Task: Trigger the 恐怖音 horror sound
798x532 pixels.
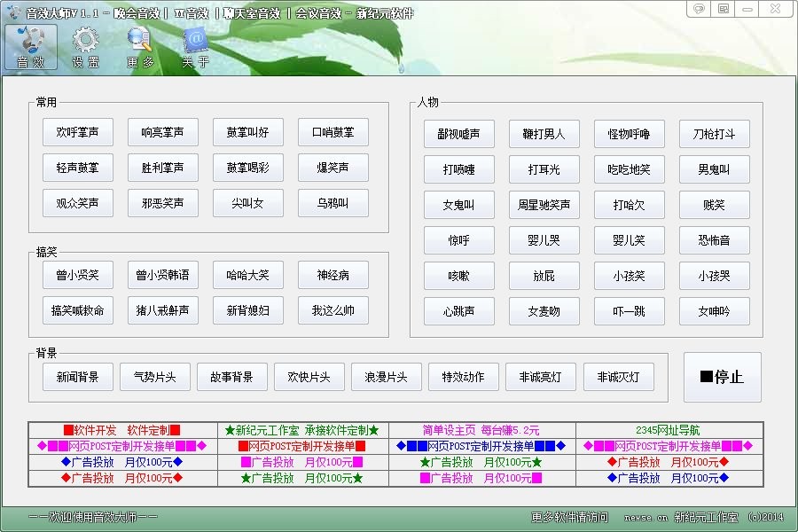Action: point(714,240)
